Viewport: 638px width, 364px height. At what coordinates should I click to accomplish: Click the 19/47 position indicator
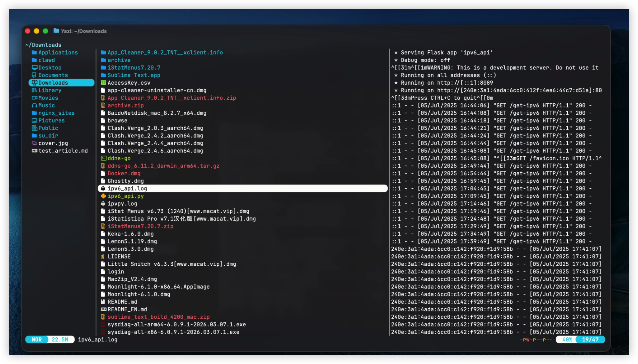[x=590, y=339]
